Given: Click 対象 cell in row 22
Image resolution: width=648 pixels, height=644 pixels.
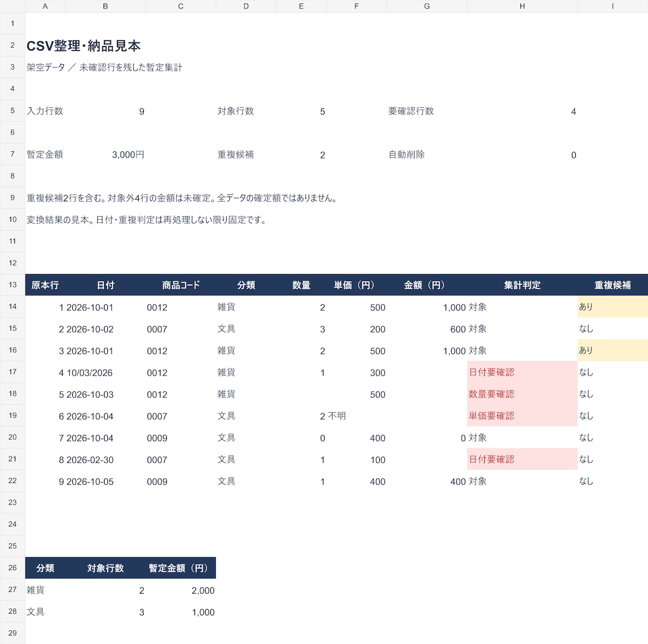Looking at the screenshot, I should (522, 481).
